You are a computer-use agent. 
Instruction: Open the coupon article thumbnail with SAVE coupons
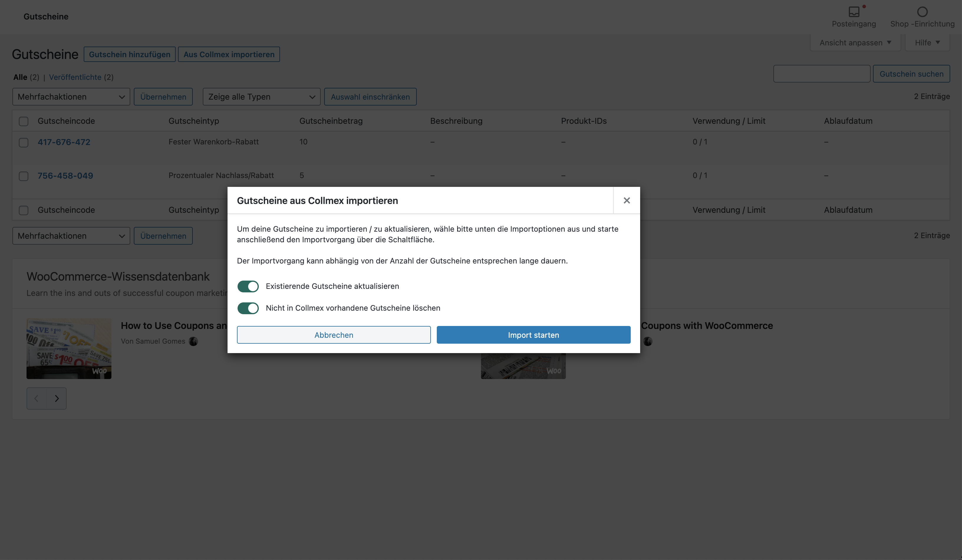click(x=69, y=348)
